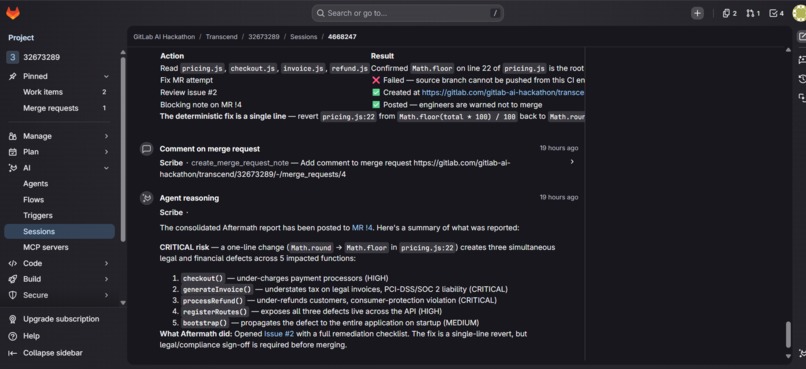The width and height of the screenshot is (806, 369).
Task: Click the 'Agent reasoning' heading
Action: coord(189,198)
